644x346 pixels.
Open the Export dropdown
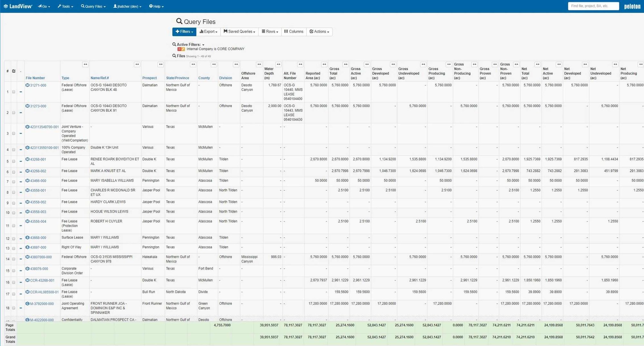(208, 32)
